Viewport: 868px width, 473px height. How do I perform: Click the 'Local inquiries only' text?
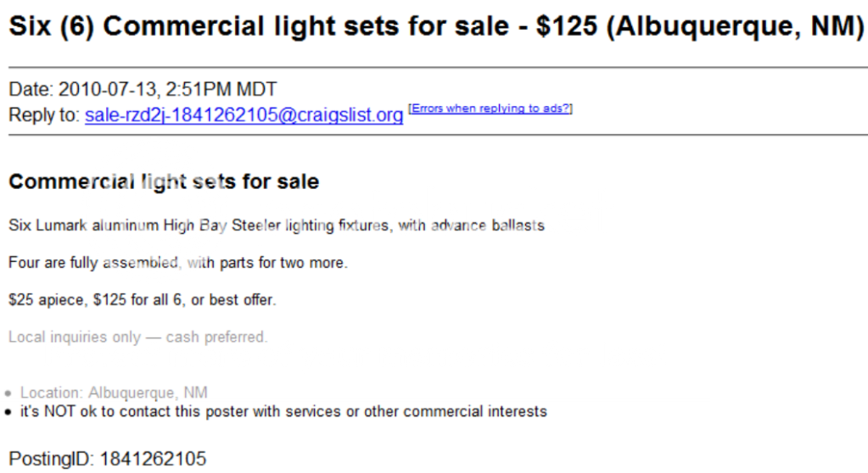(x=75, y=337)
